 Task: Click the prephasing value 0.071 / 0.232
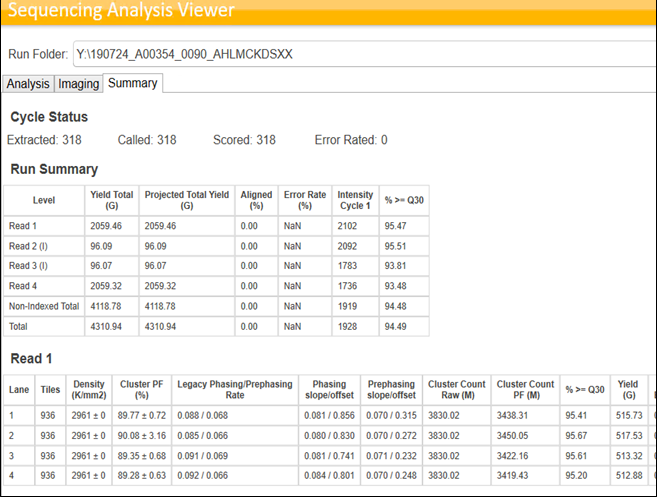(391, 456)
